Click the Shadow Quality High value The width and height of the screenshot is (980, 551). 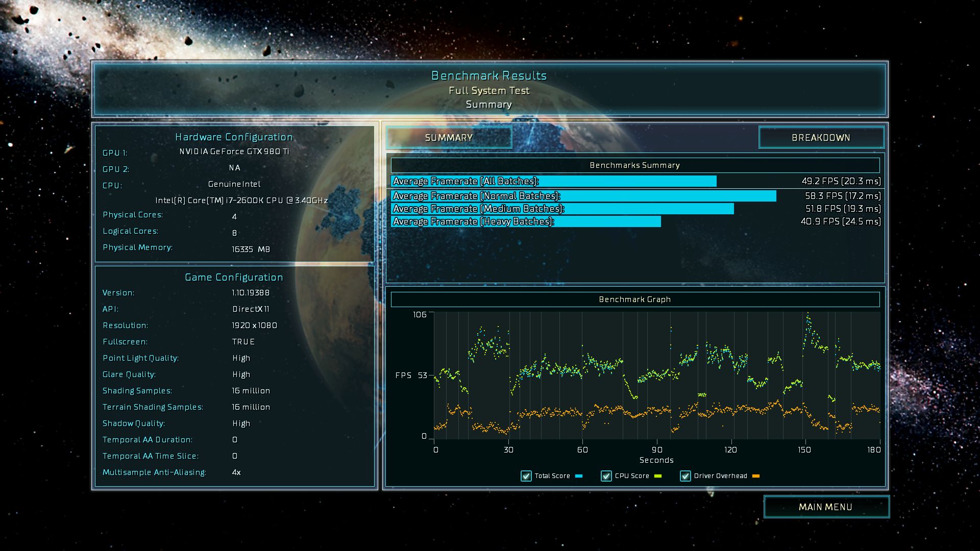pyautogui.click(x=241, y=423)
